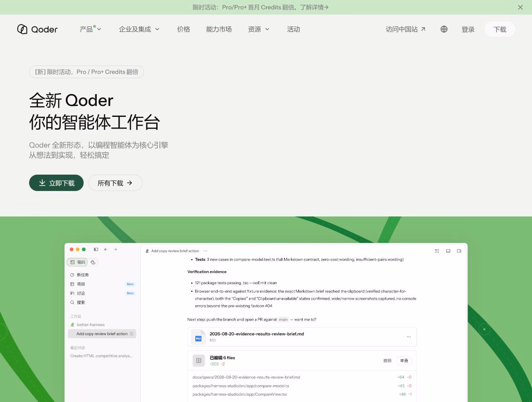Click the main branch code tag
The height and width of the screenshot is (402, 532).
point(283,320)
